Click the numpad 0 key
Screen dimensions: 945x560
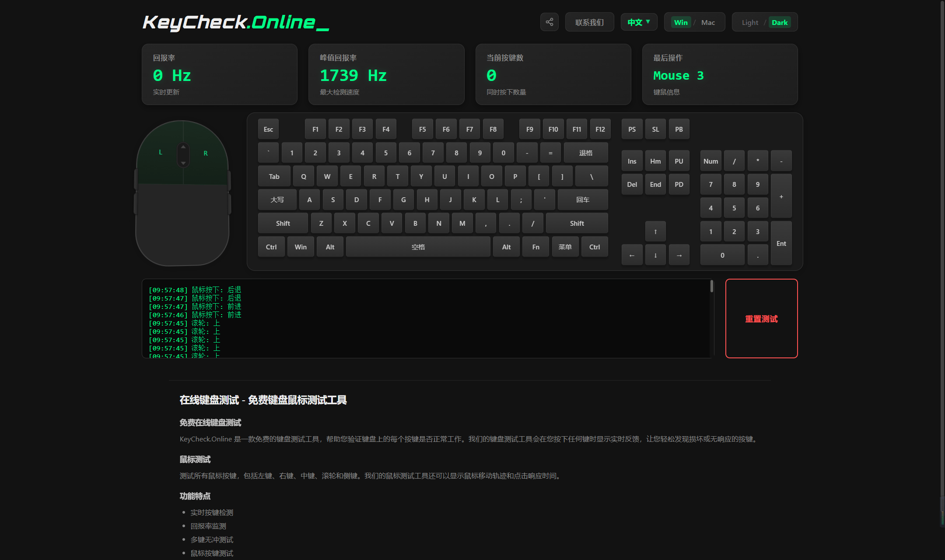pos(723,255)
